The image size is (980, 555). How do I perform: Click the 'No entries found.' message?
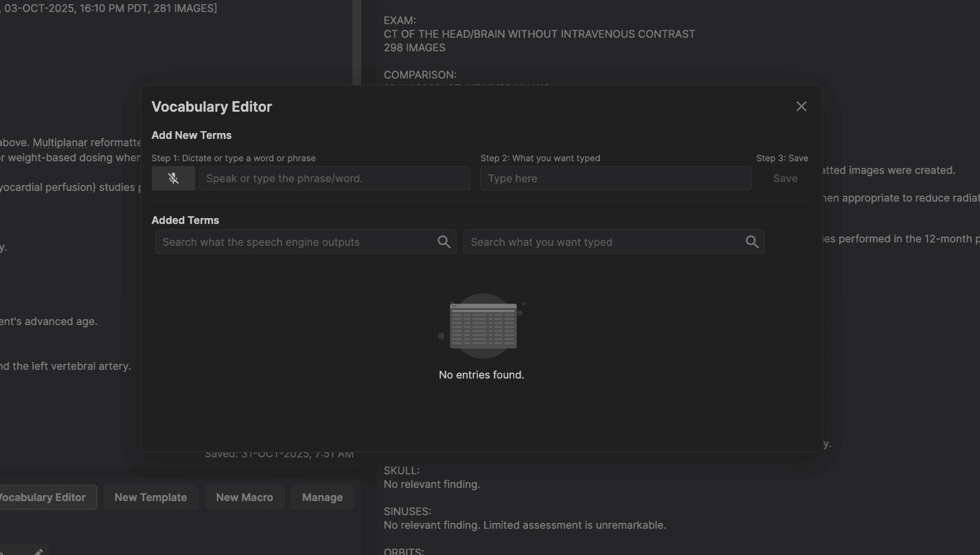click(x=481, y=375)
